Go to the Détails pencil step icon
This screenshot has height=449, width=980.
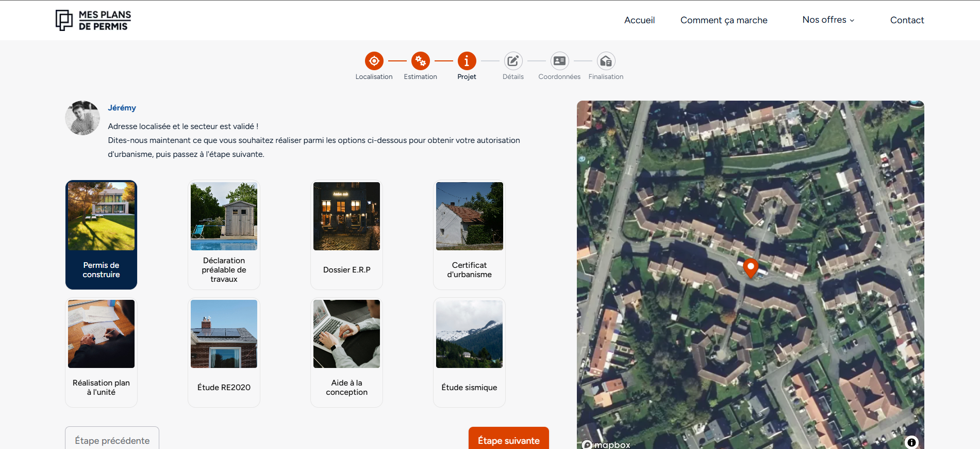point(513,61)
